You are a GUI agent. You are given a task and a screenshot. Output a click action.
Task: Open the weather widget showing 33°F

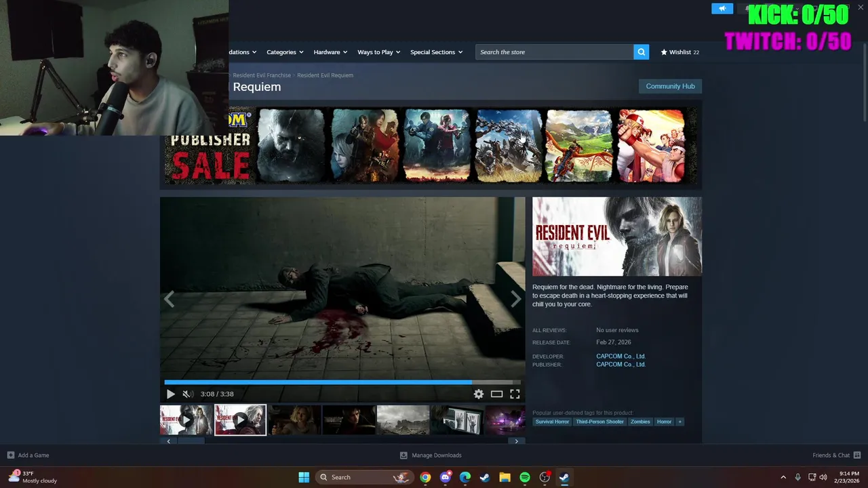pos(33,477)
